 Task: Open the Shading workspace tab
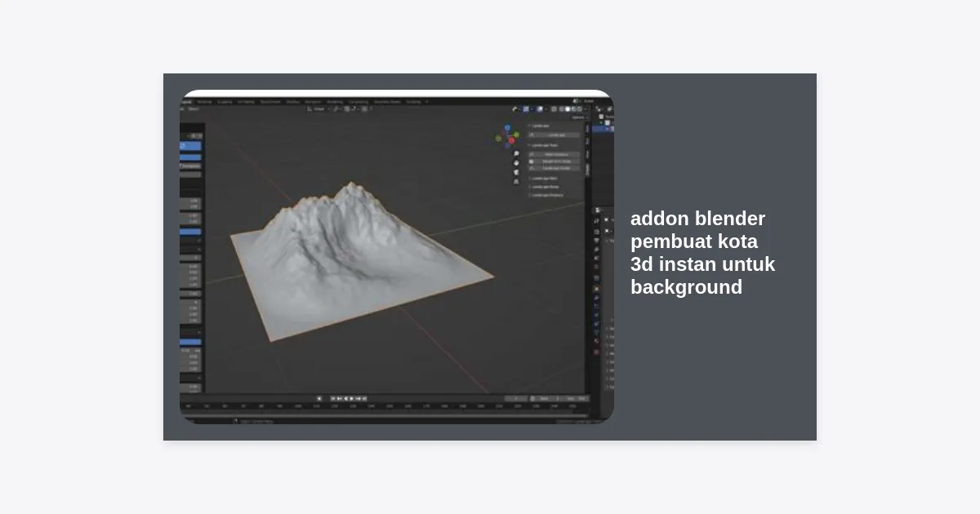coord(293,102)
